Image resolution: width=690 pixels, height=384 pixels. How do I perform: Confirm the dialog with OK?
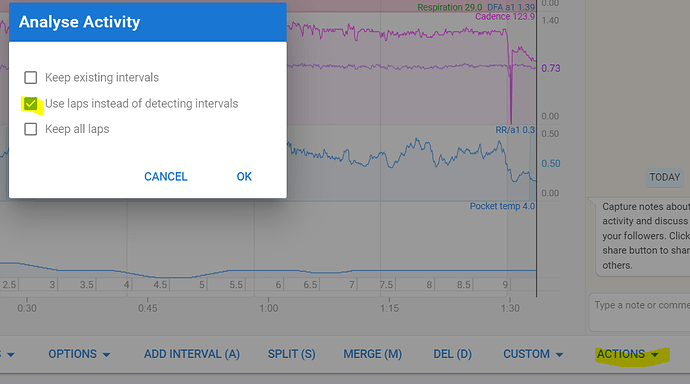point(244,176)
